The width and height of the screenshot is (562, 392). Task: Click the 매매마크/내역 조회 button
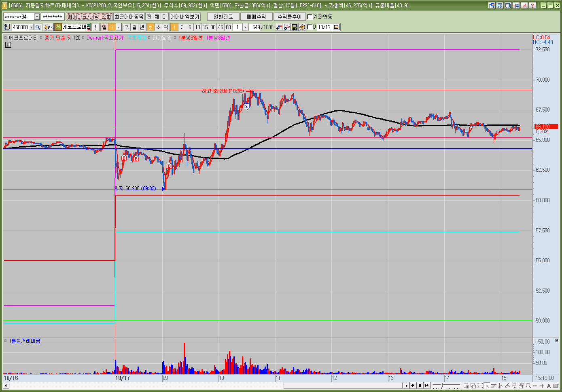coord(89,17)
